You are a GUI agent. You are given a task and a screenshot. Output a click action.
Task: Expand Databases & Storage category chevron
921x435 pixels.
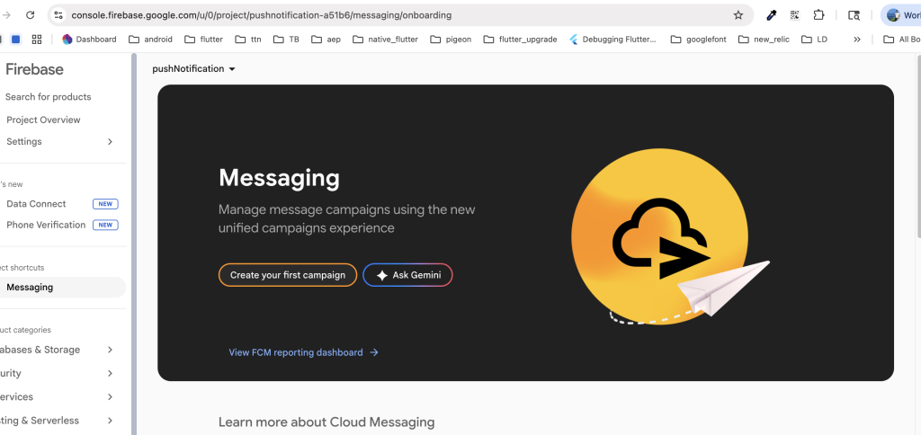point(110,349)
